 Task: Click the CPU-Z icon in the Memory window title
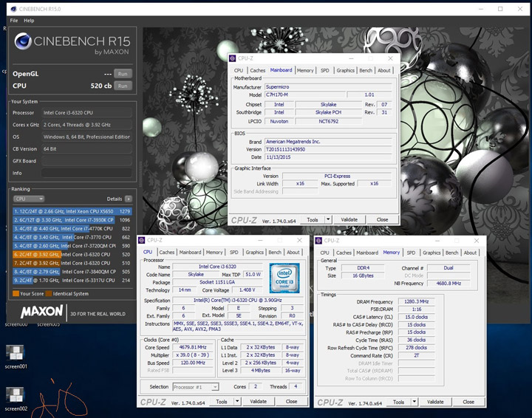pos(320,241)
